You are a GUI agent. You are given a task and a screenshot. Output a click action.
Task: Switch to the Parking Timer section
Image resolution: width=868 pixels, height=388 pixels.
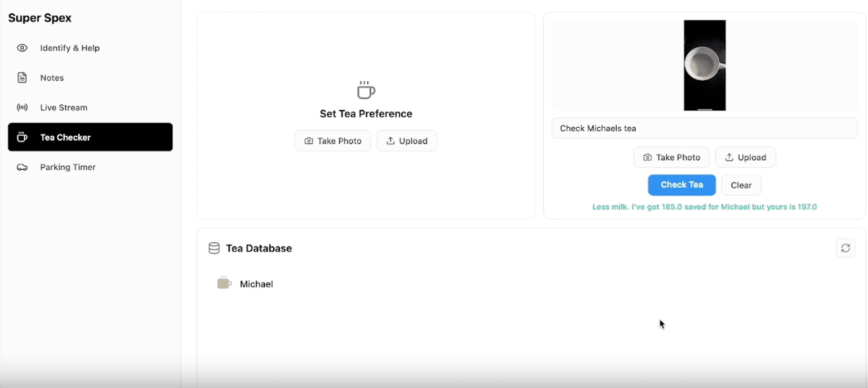coord(68,167)
